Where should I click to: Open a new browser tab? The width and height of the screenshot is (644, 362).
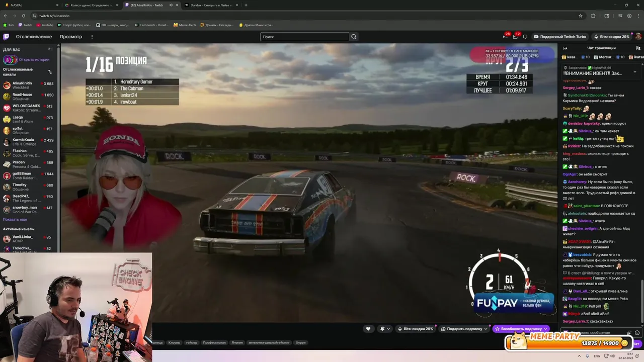click(246, 5)
